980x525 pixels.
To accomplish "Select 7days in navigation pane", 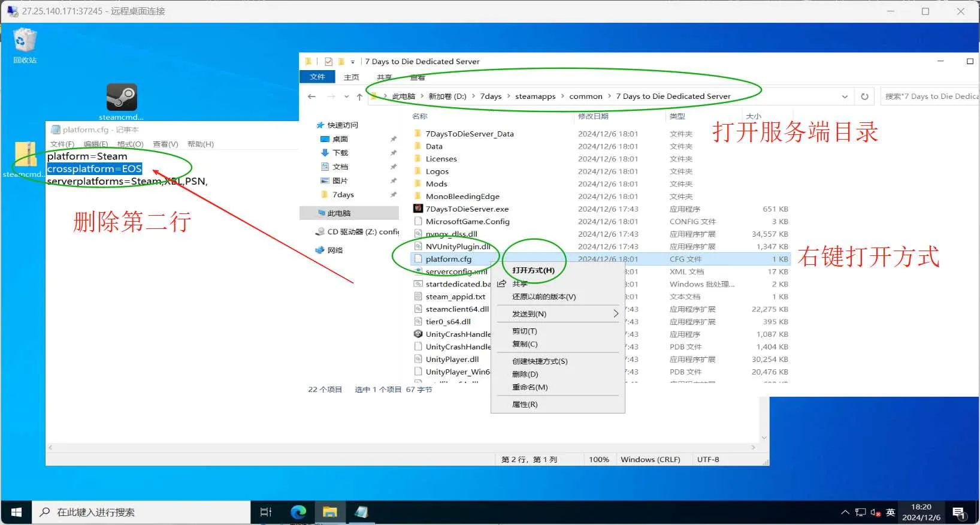I will [x=343, y=195].
